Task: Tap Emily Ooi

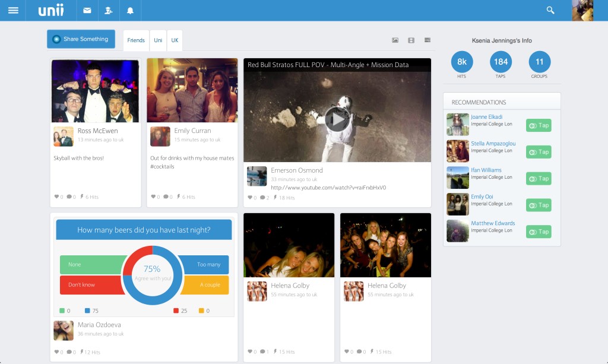Action: point(539,205)
